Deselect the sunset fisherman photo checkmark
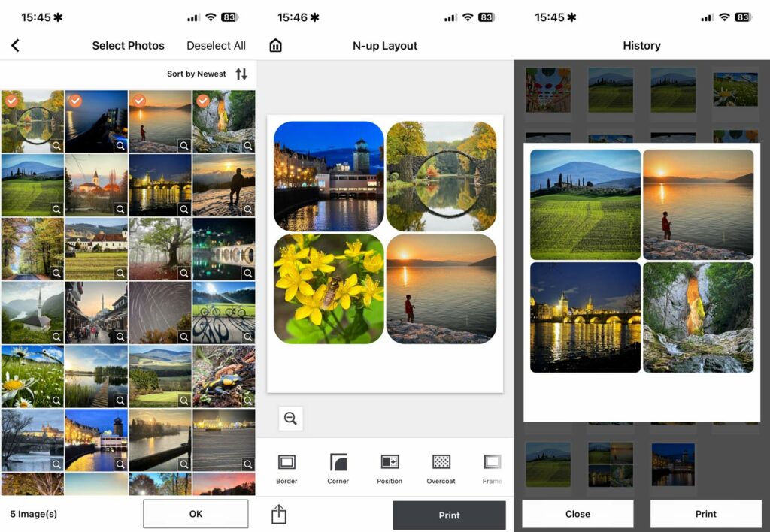Screen dimensions: 770x532 click(x=138, y=101)
